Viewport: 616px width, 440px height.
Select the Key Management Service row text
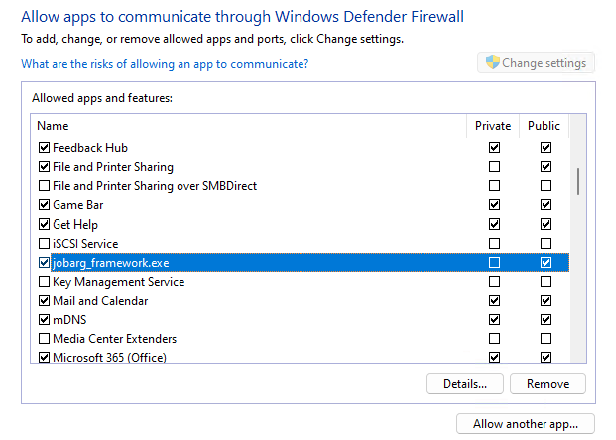coord(119,282)
